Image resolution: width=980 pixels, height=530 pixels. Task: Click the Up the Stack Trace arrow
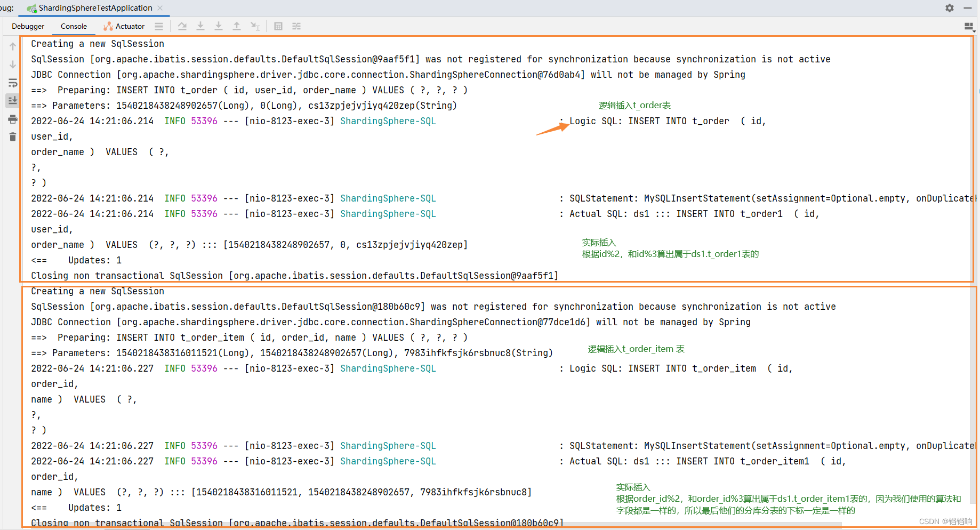[13, 46]
